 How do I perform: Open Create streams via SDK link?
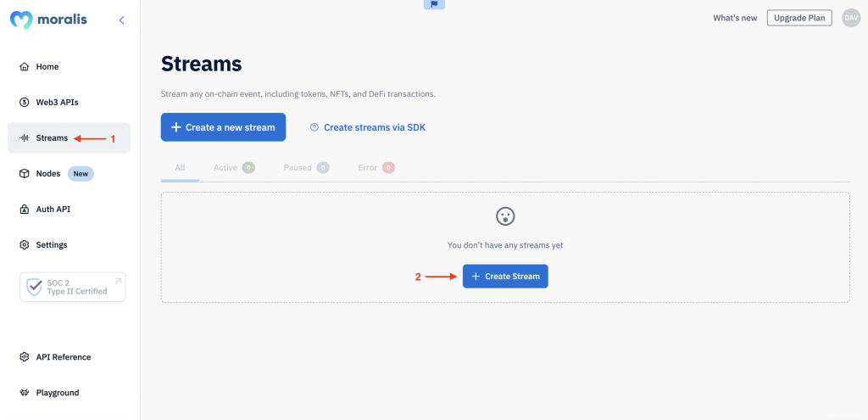(368, 127)
